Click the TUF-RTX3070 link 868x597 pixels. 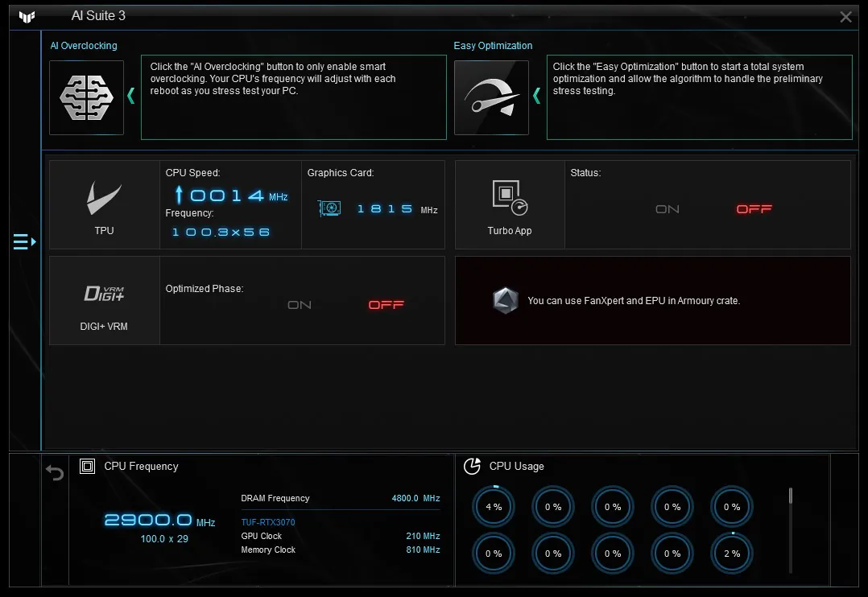pos(268,522)
